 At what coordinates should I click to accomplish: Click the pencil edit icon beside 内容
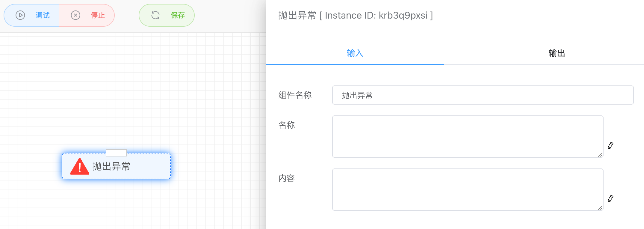tap(611, 199)
